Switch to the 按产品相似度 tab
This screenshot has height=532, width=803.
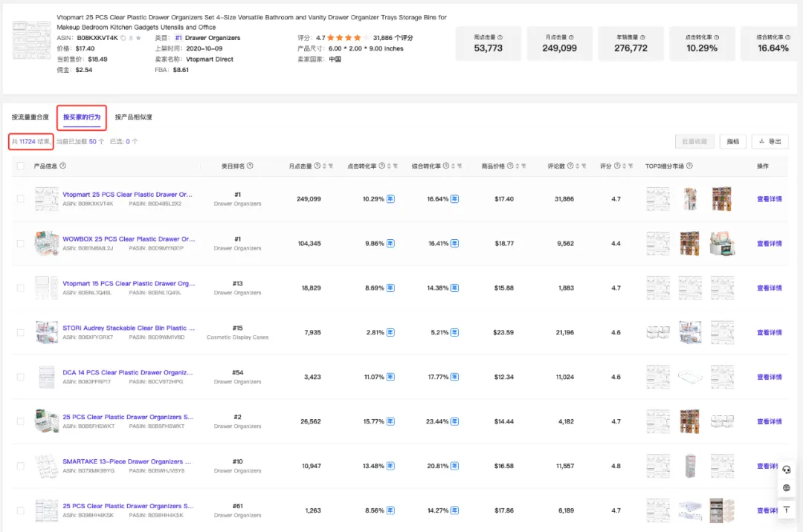(x=134, y=117)
